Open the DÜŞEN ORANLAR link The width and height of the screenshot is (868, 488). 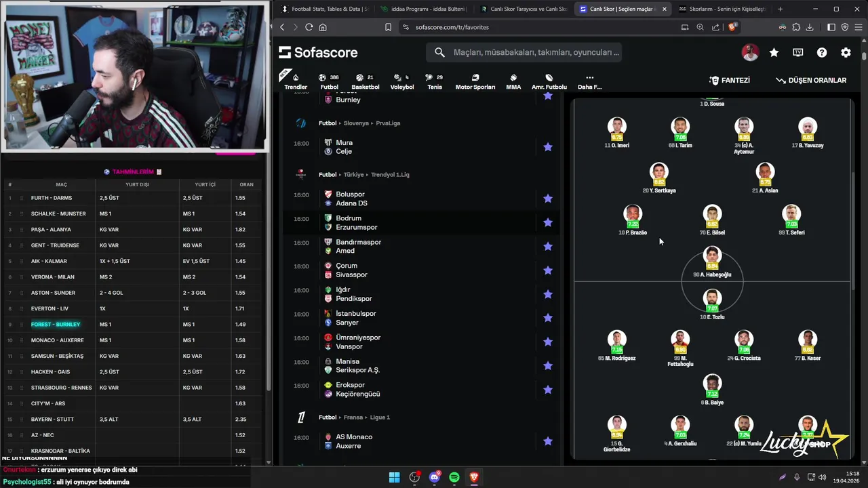(x=812, y=80)
